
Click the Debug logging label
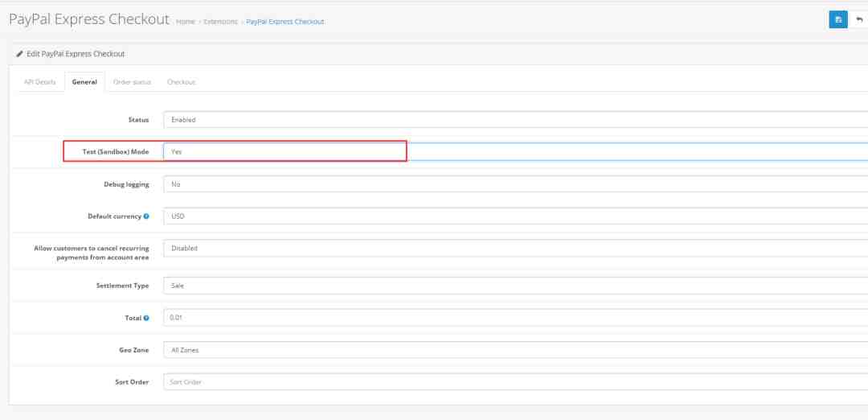(126, 184)
